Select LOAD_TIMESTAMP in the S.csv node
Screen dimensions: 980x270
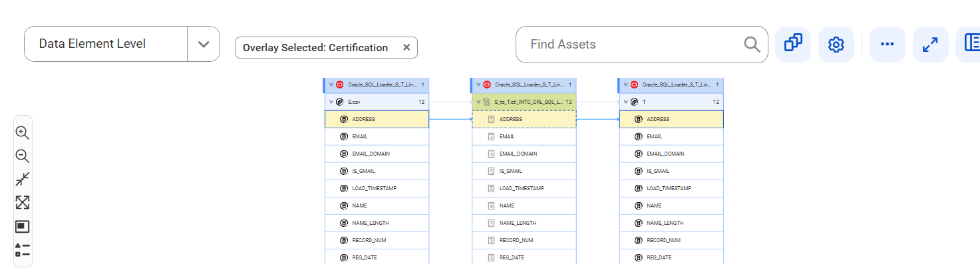pyautogui.click(x=377, y=188)
